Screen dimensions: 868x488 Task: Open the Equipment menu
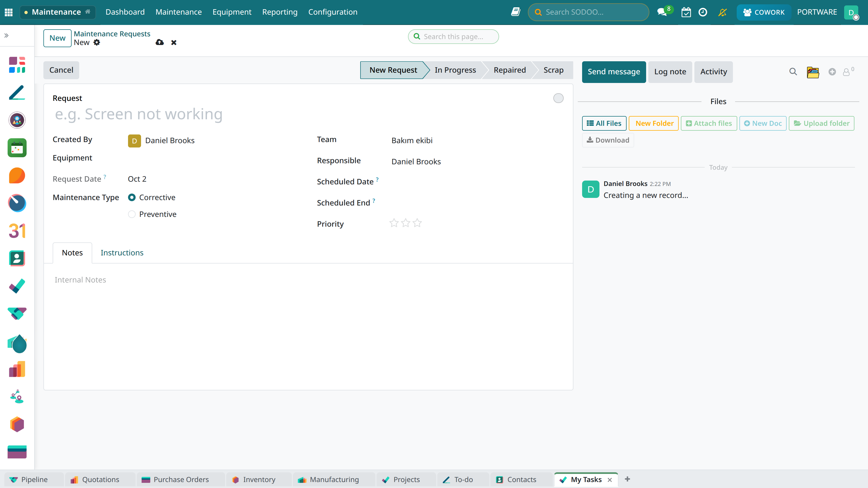pyautogui.click(x=232, y=12)
